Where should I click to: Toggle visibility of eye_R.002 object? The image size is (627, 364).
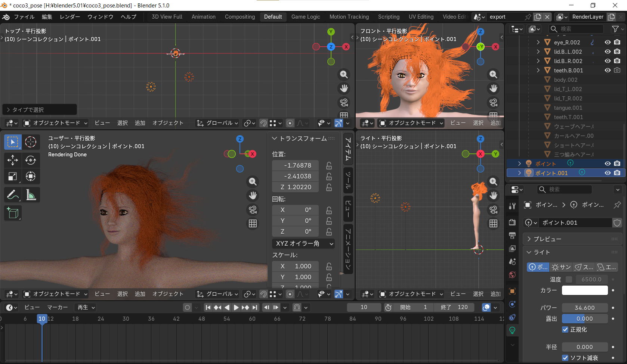(608, 42)
